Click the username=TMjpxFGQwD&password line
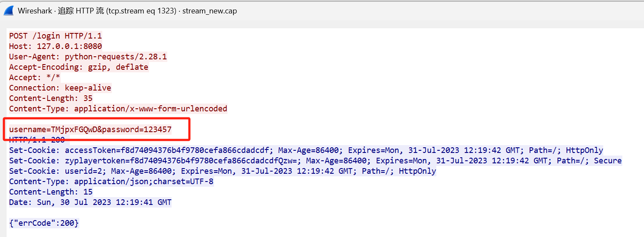The height and width of the screenshot is (237, 644). [90, 130]
